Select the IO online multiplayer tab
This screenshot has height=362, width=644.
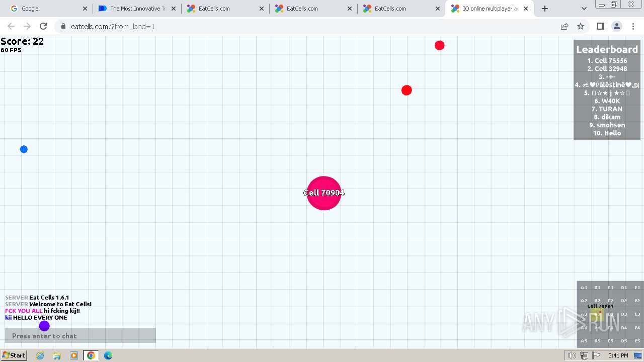click(x=489, y=9)
